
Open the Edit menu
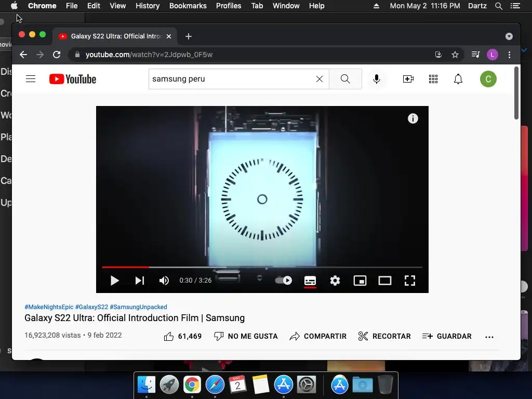click(x=94, y=6)
